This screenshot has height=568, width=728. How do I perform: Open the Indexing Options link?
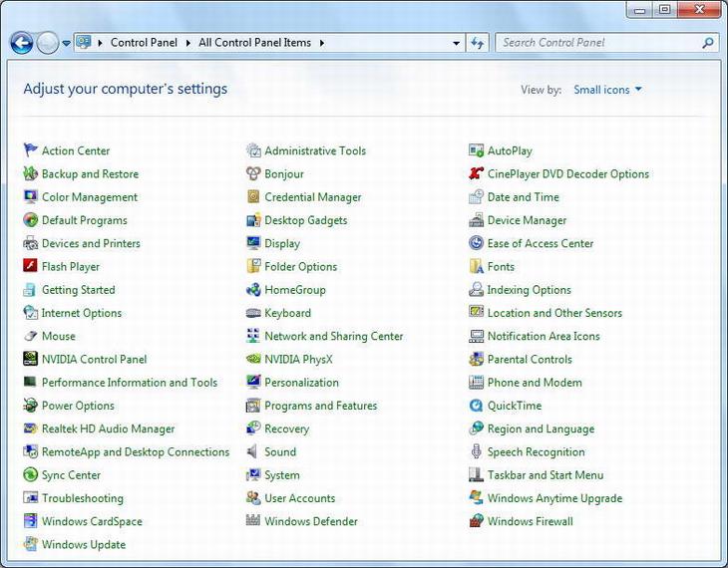[x=530, y=290]
